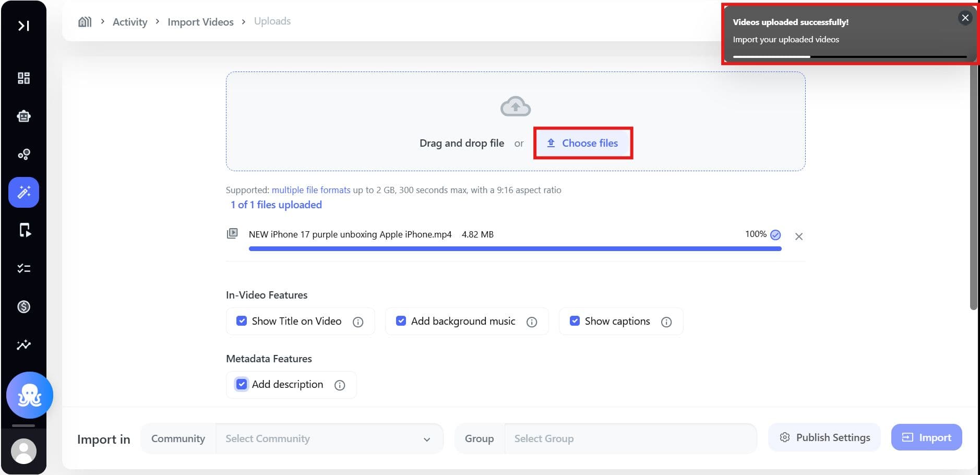Show info for Show captions
Image resolution: width=980 pixels, height=475 pixels.
coord(666,322)
